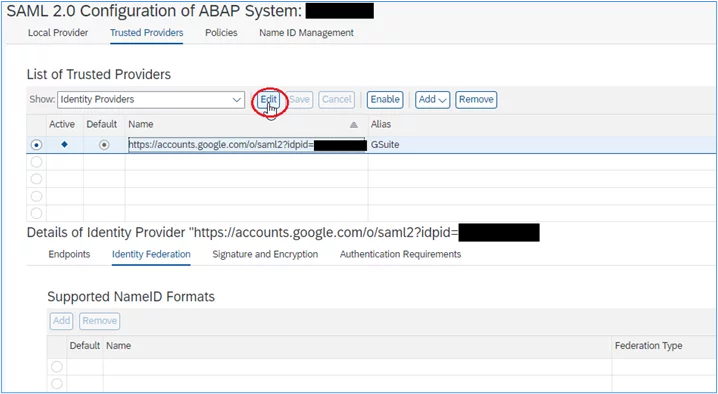Viewport: 718px width, 394px height.
Task: Click the GSuite alias cell
Action: pyautogui.click(x=542, y=145)
